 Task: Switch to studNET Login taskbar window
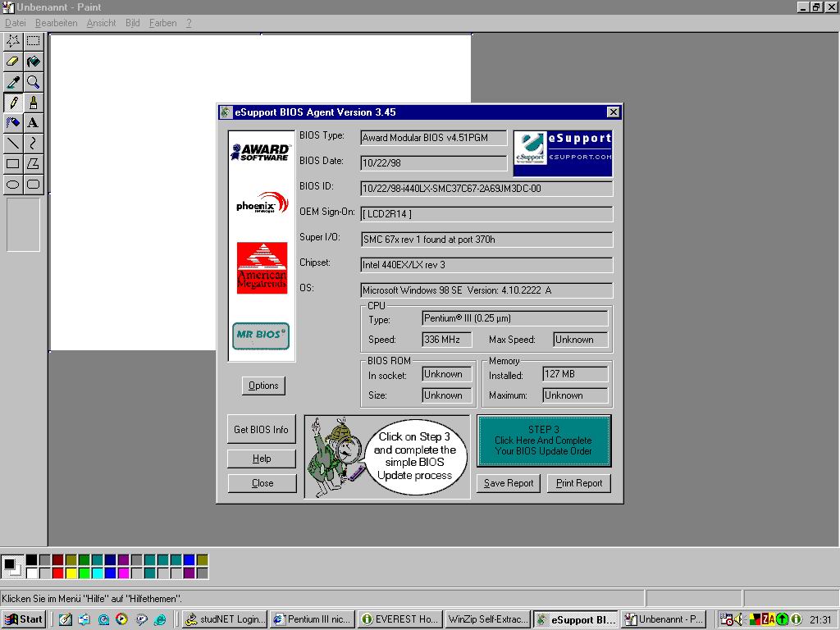coord(225,619)
